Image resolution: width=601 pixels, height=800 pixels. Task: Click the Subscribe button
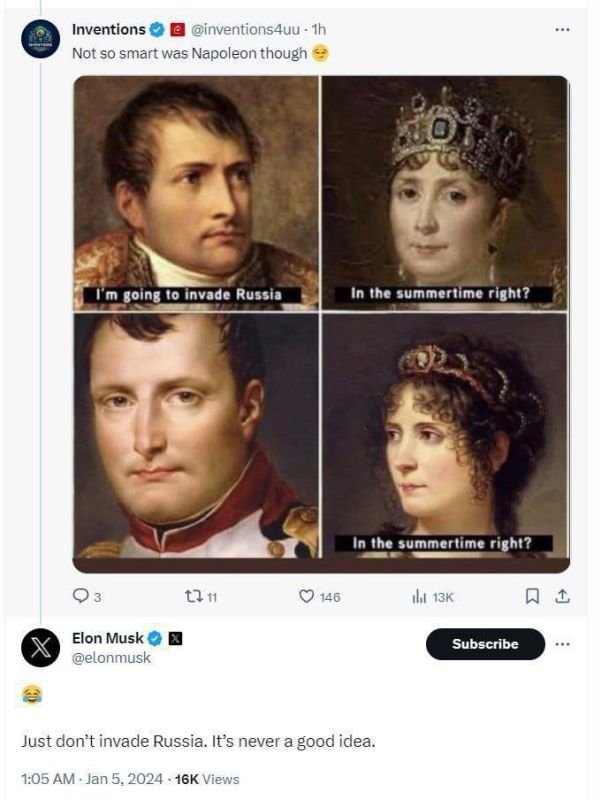pos(484,645)
